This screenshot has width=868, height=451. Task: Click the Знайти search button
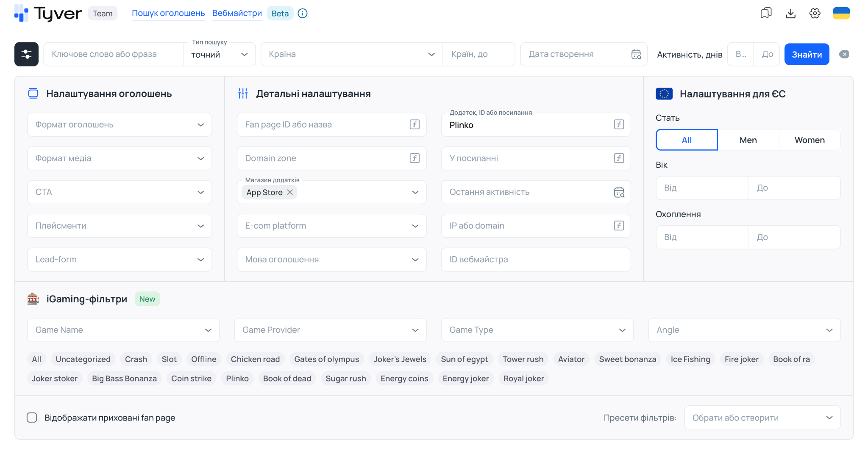pyautogui.click(x=807, y=54)
